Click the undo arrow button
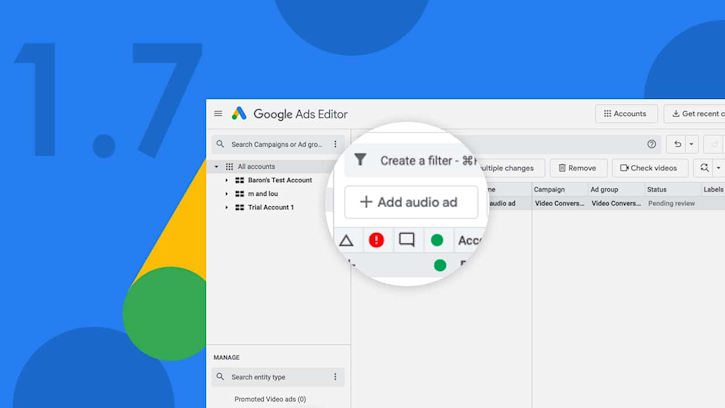This screenshot has width=725, height=408. pos(677,144)
